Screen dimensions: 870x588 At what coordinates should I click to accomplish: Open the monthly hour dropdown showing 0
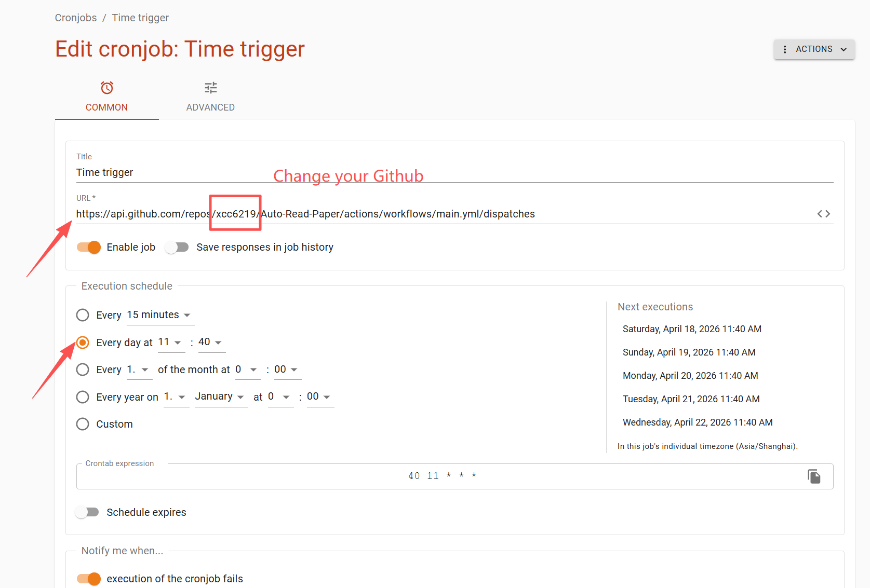248,370
